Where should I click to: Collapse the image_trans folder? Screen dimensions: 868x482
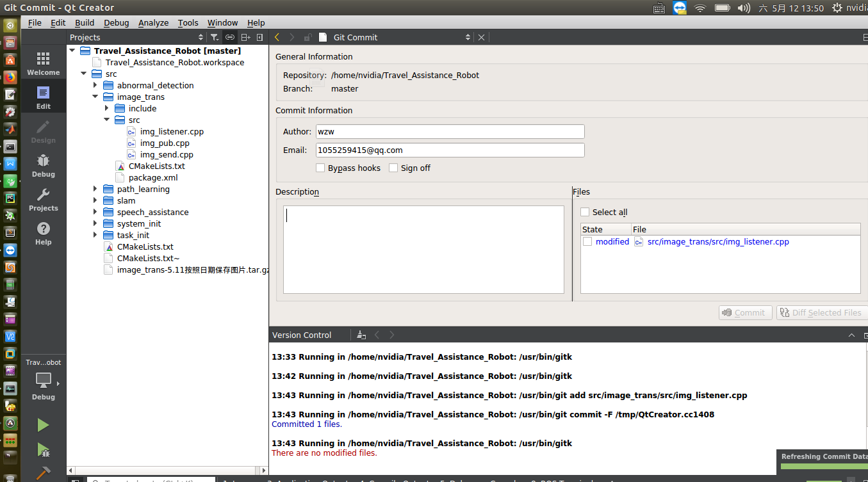(x=95, y=97)
